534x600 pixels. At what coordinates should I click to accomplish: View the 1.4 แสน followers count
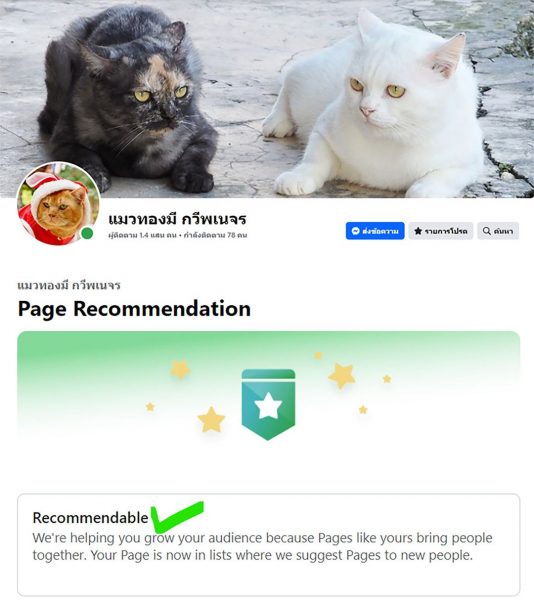[142, 235]
